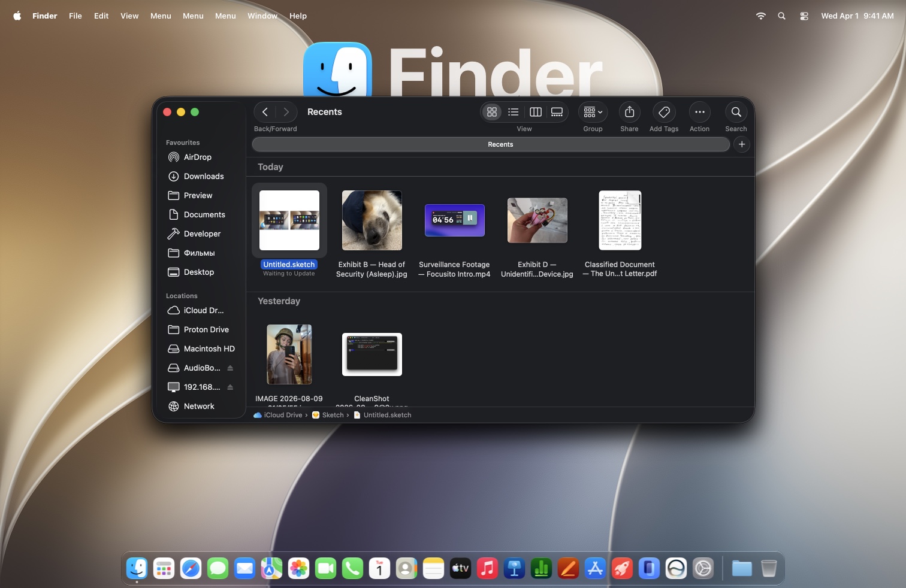Viewport: 906px width, 588px height.
Task: Open Documents in the sidebar
Action: (x=201, y=214)
